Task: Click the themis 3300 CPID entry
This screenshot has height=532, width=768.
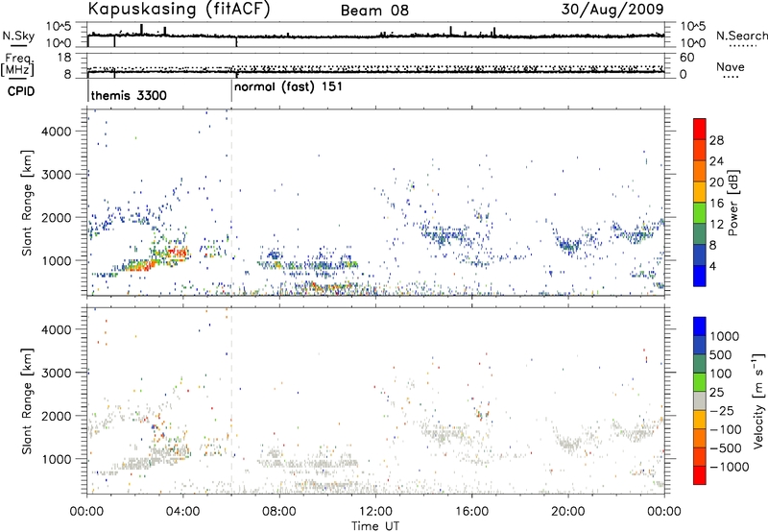Action: pyautogui.click(x=129, y=95)
